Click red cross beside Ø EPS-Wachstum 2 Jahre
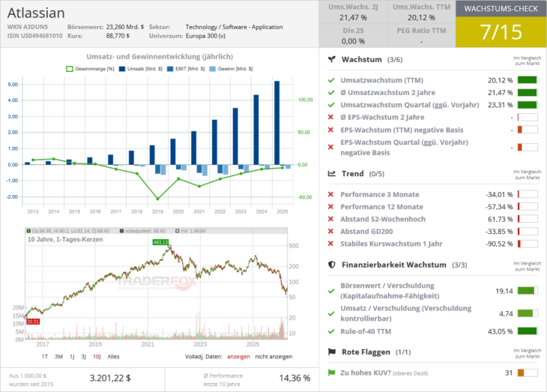Image resolution: width=547 pixels, height=392 pixels. point(330,117)
